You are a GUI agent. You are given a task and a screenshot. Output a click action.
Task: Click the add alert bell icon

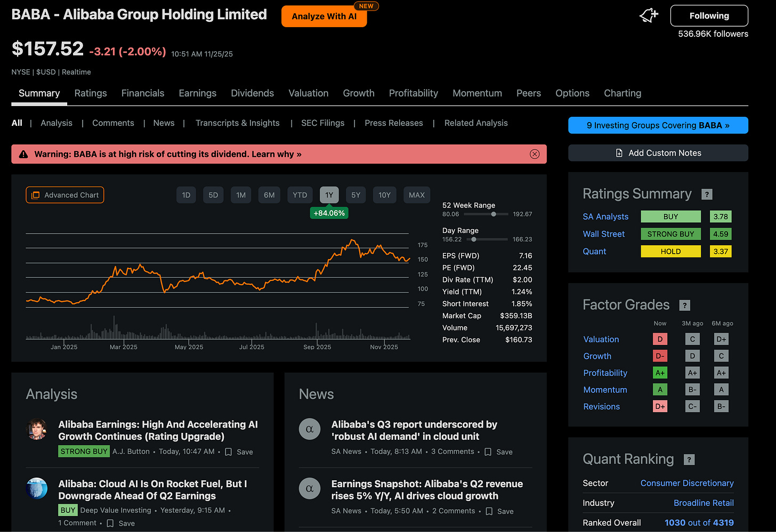pyautogui.click(x=649, y=16)
